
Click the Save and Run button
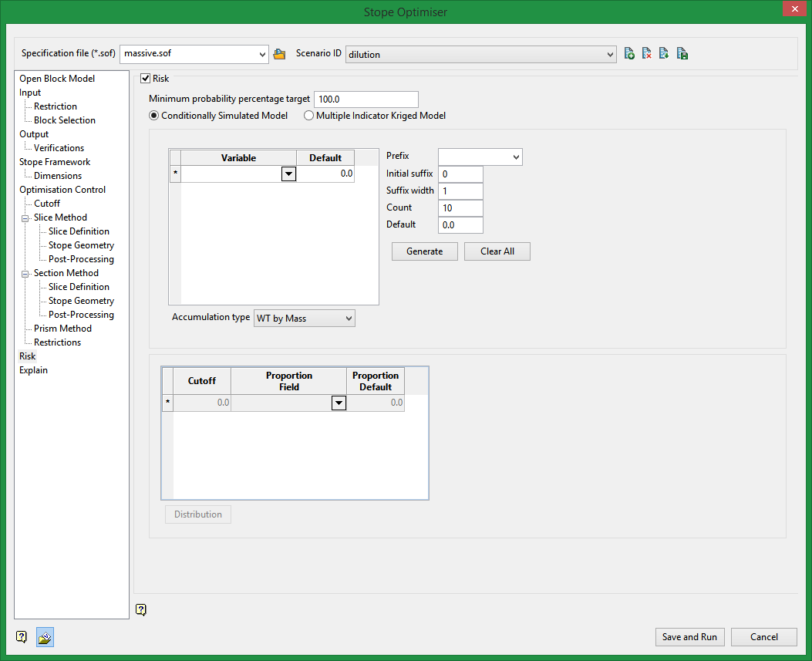click(x=689, y=637)
